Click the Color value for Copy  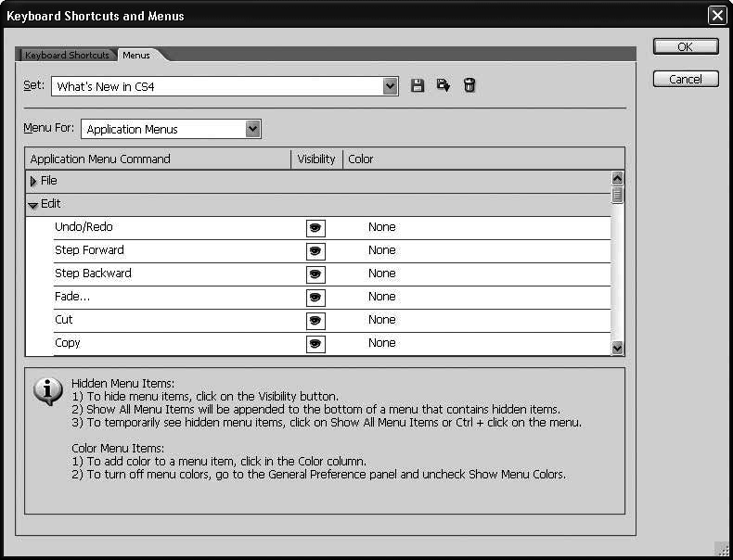pos(382,343)
